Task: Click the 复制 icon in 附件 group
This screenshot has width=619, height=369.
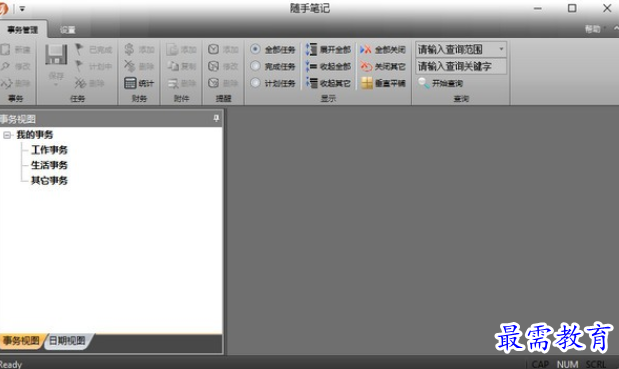Action: coord(173,66)
